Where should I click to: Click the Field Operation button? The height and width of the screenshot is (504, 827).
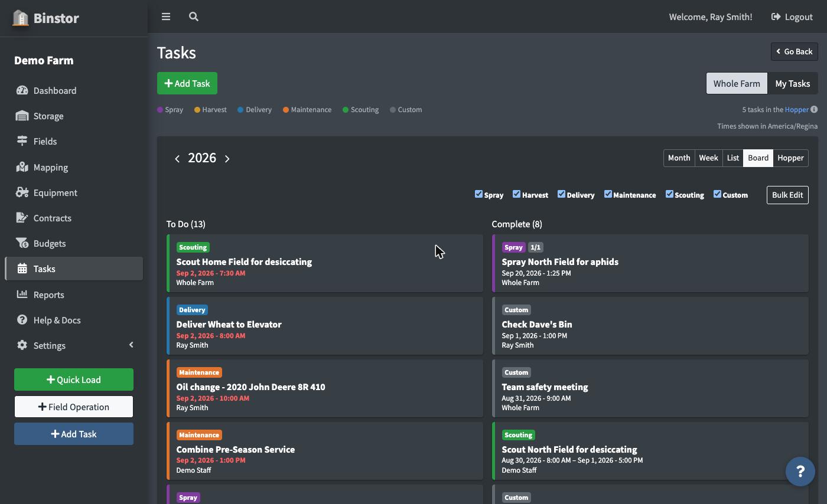74,407
